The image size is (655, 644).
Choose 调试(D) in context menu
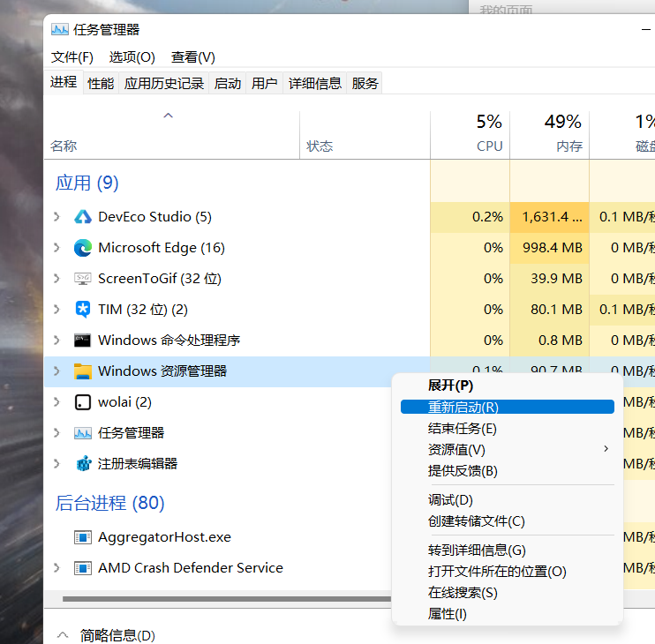pyautogui.click(x=507, y=499)
